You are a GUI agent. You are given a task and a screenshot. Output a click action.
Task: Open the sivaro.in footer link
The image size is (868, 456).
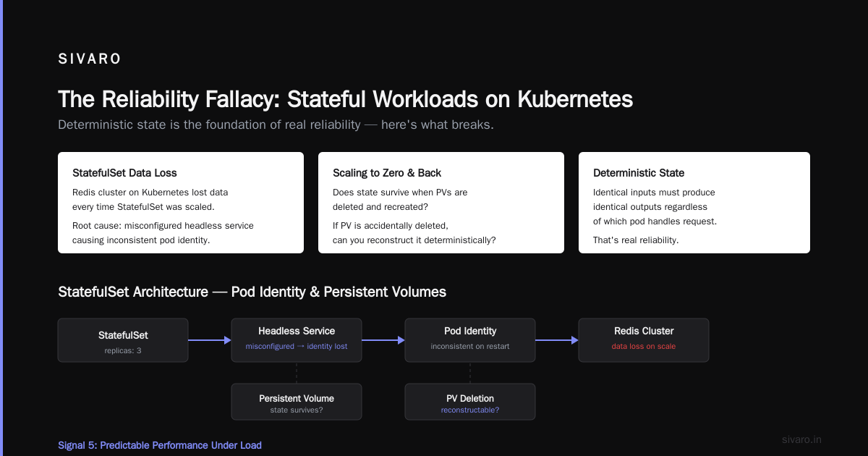point(802,439)
